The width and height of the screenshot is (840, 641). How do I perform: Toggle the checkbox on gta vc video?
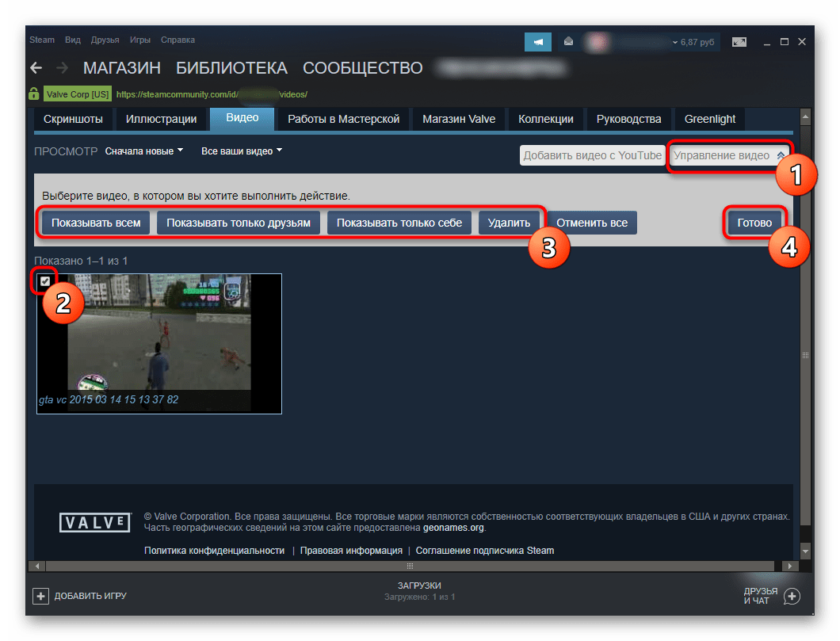click(x=45, y=281)
